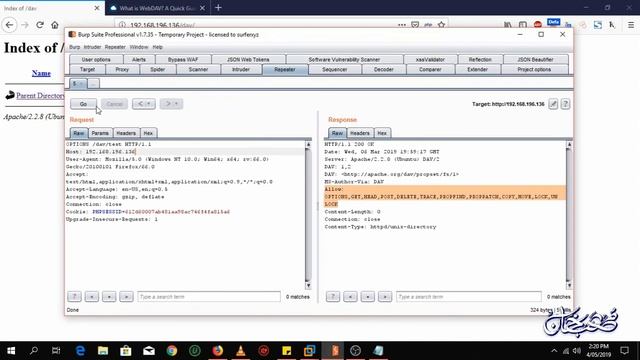
Task: Open the Software Vulnerability Scanner tab
Action: [344, 60]
